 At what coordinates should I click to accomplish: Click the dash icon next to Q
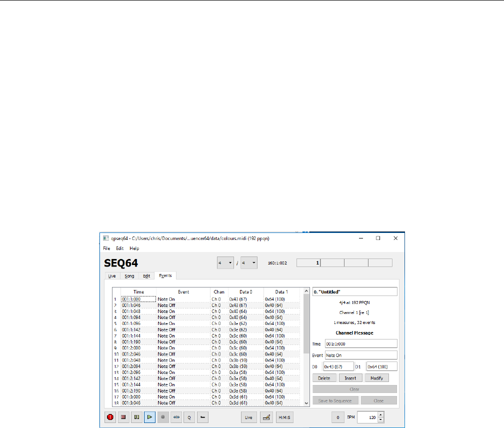[202, 417]
